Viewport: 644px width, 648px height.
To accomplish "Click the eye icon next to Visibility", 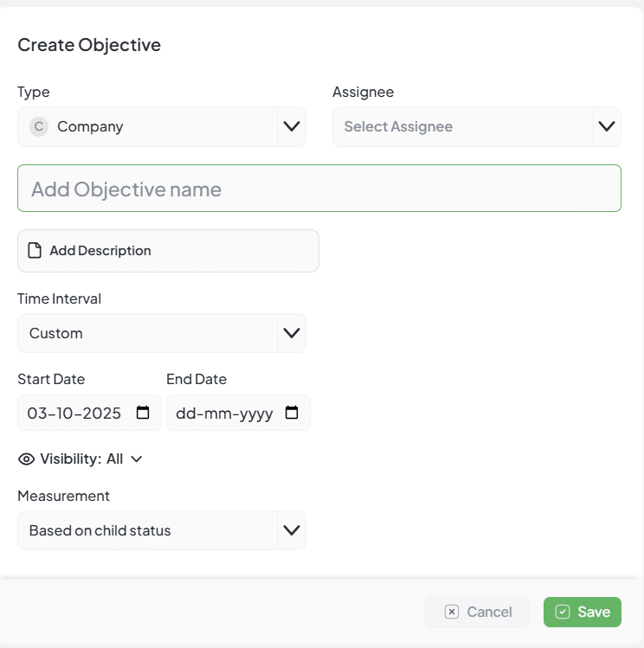I will (x=26, y=459).
